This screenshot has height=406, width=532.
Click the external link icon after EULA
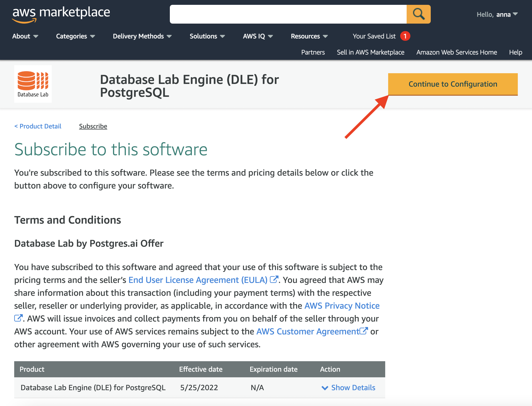coord(274,279)
